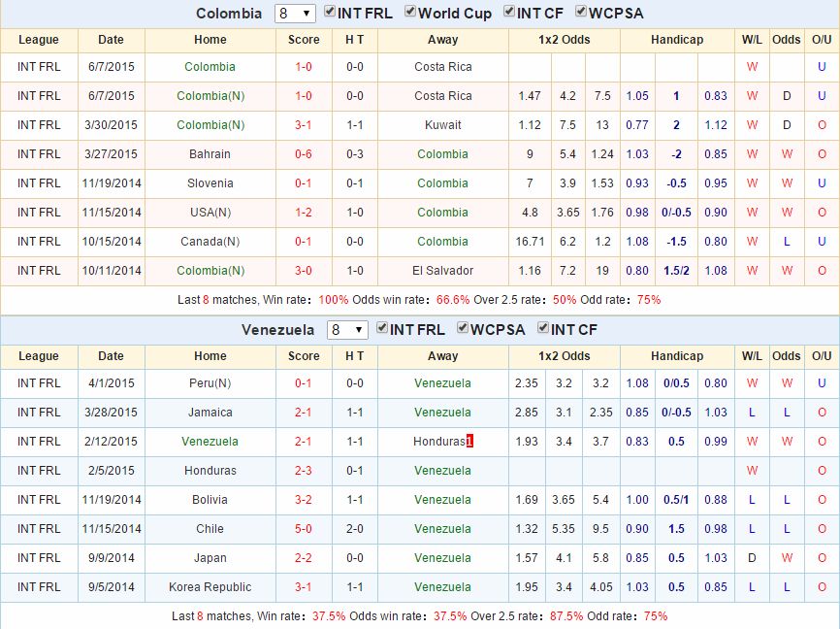Click the 5-0 score of Chile match
Image resolution: width=840 pixels, height=629 pixels.
point(304,529)
